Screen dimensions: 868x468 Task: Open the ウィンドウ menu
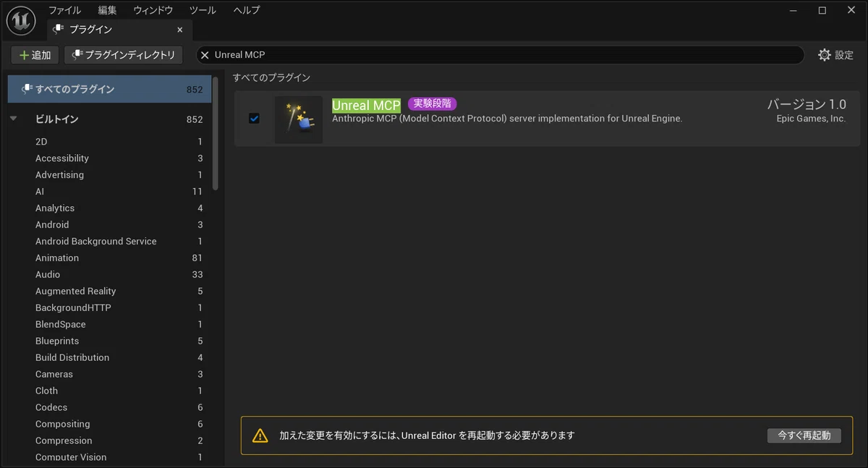point(153,10)
